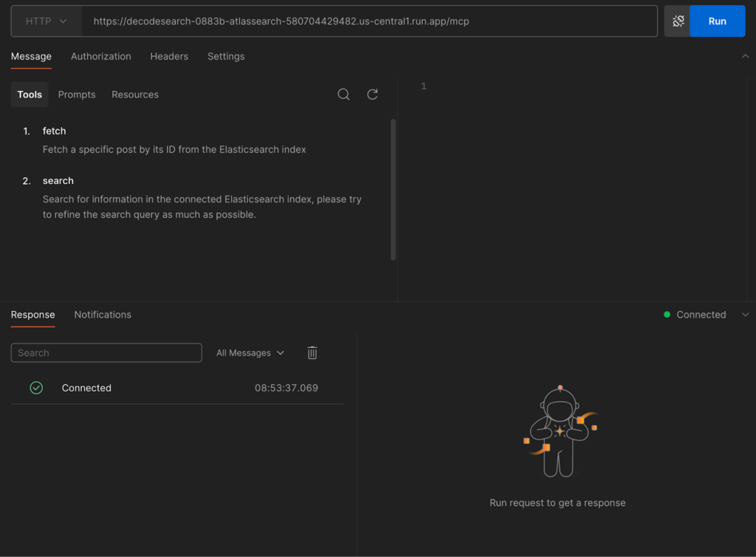Click the message Search input field
The width and height of the screenshot is (756, 557).
pos(106,353)
